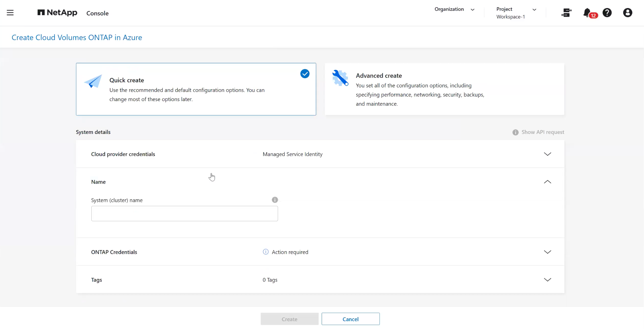Click the Quick create blue checkmark
The width and height of the screenshot is (644, 329).
pyautogui.click(x=305, y=74)
